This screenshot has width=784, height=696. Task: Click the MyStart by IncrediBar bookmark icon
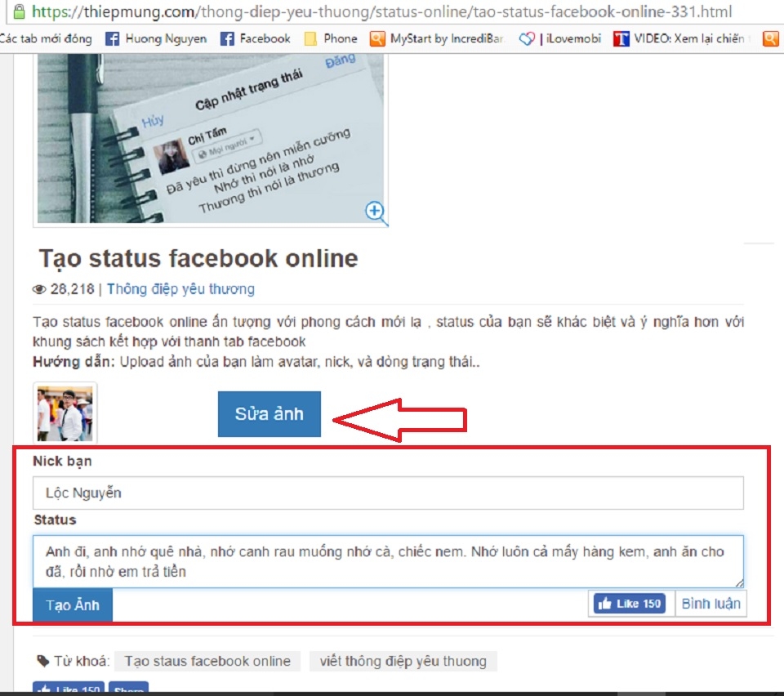coord(376,38)
